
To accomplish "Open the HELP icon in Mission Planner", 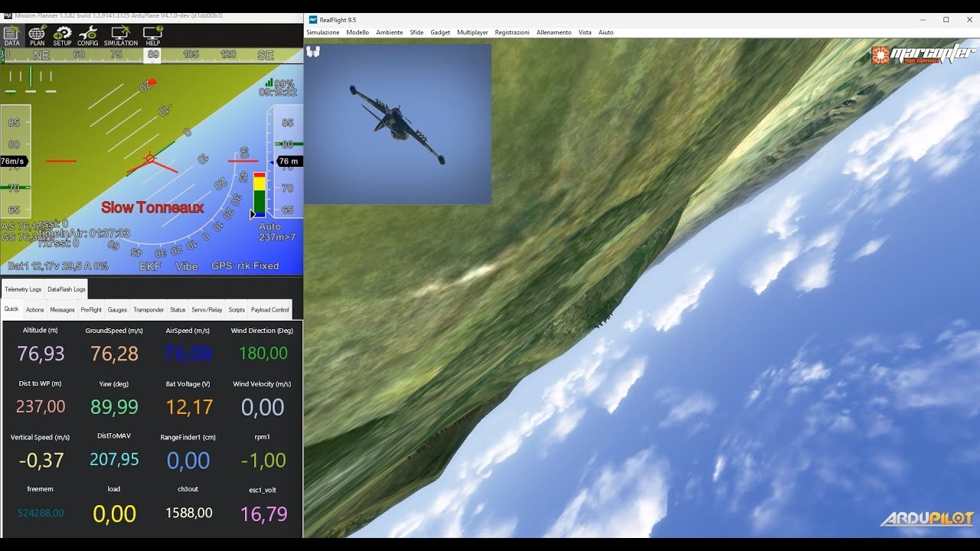I will point(152,35).
